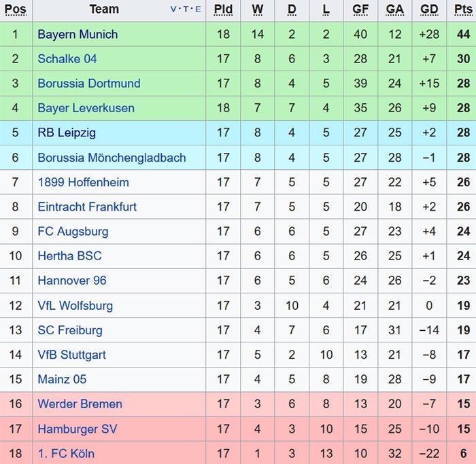Open the 1899 Hoffenheim link
This screenshot has width=476, height=464.
[x=83, y=182]
